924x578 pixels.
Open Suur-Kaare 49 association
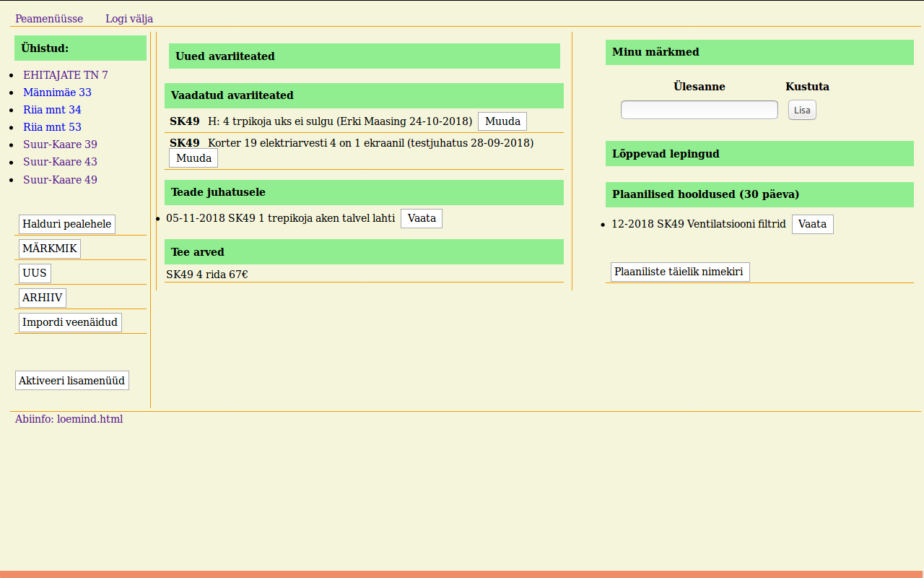pyautogui.click(x=60, y=180)
